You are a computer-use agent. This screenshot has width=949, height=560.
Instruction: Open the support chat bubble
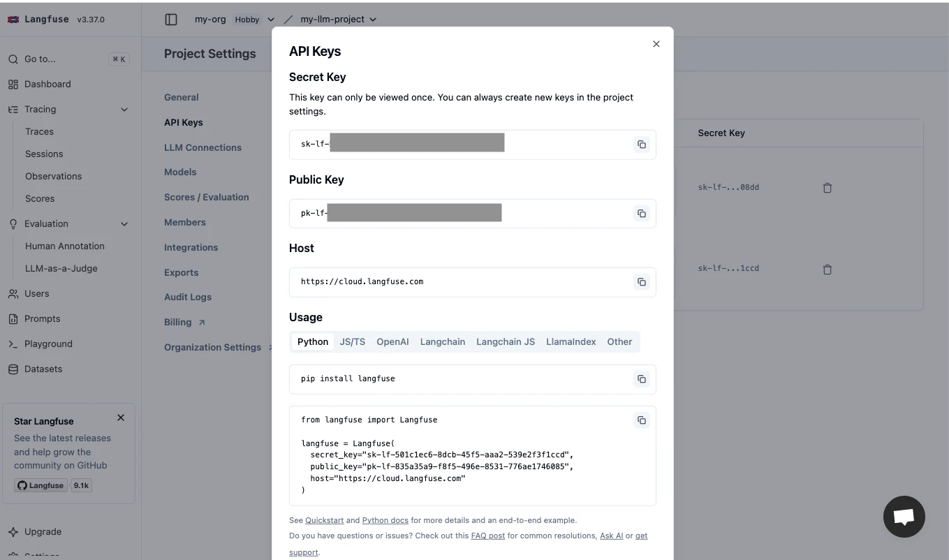[x=904, y=517]
